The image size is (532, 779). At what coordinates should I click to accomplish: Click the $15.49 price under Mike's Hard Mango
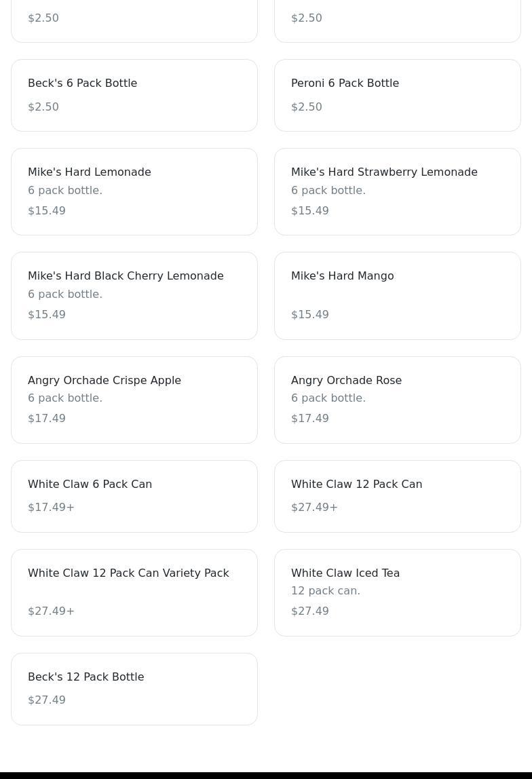tap(310, 314)
